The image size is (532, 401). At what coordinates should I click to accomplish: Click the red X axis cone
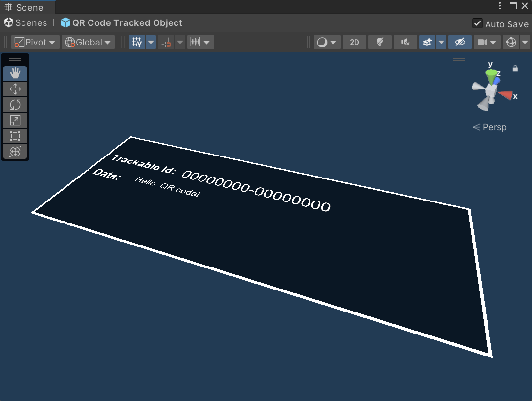[505, 95]
